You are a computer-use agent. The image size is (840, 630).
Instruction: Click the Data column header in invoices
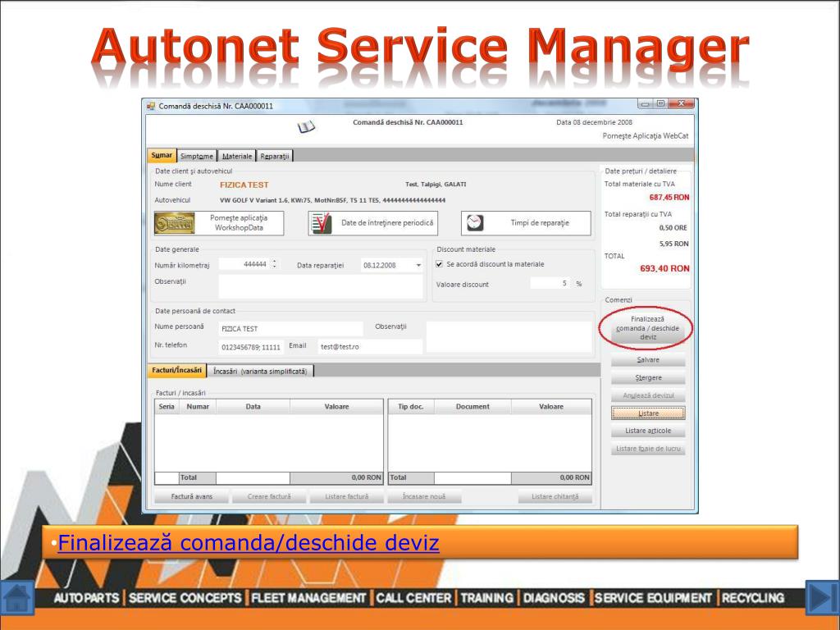click(253, 407)
